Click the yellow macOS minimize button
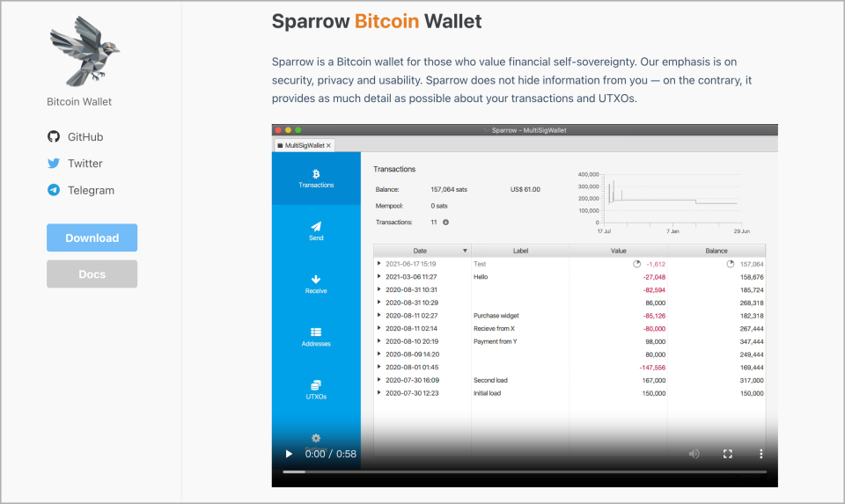The width and height of the screenshot is (845, 504). [289, 130]
